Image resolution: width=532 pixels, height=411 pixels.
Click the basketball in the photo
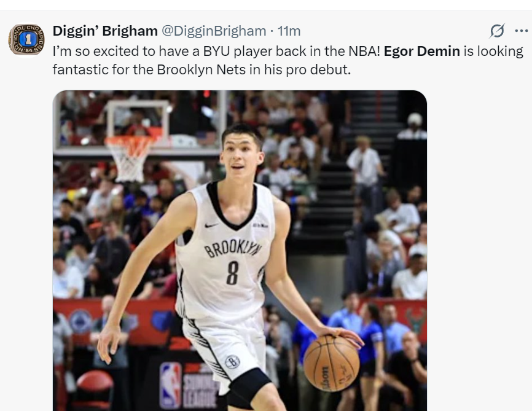(x=331, y=364)
